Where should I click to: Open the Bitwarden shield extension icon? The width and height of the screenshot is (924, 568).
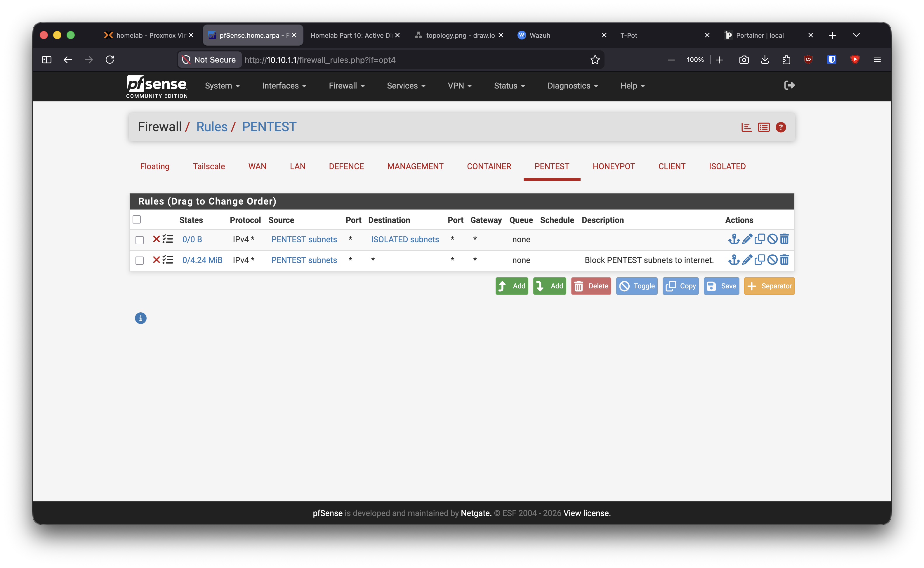pos(831,60)
